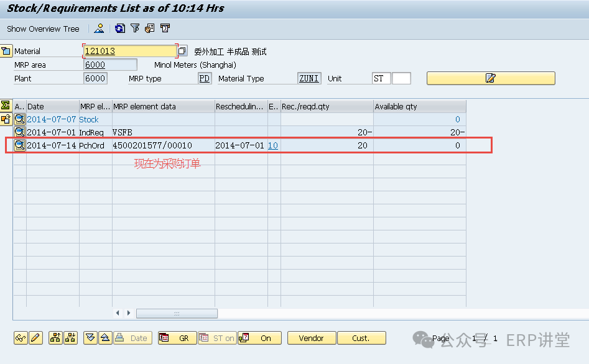Image resolution: width=589 pixels, height=364 pixels.
Task: Click the Rec./reqd.qty column header
Action: point(327,107)
